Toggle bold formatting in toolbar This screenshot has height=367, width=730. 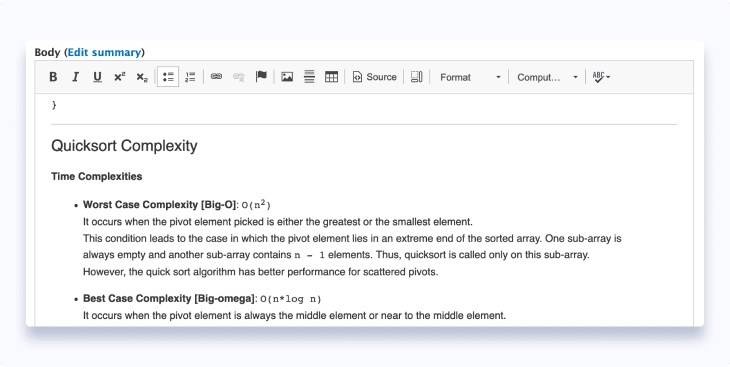[53, 77]
